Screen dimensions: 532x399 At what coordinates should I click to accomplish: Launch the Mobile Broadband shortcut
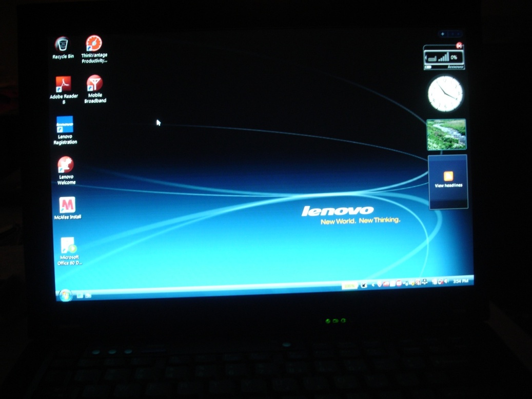[95, 89]
